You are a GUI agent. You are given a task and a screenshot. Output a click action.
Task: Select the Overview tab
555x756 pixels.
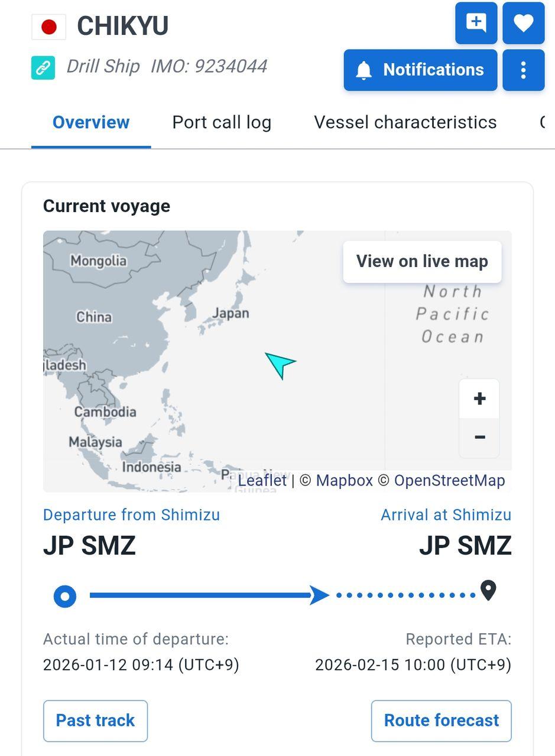(91, 122)
